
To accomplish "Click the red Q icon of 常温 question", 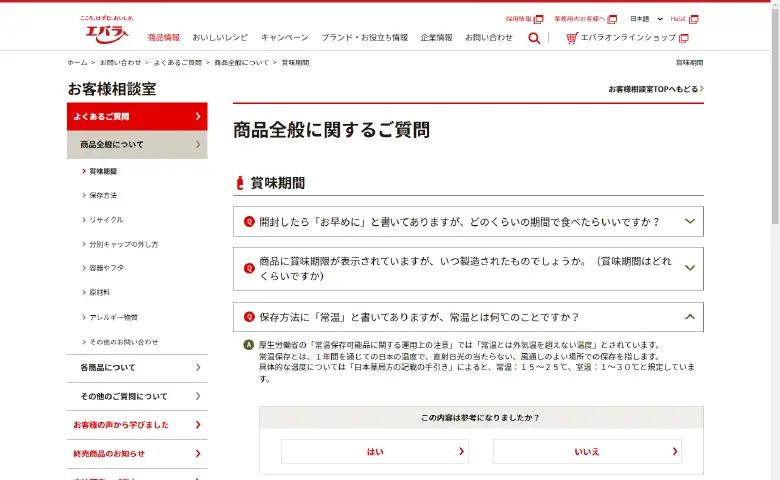I will 249,317.
